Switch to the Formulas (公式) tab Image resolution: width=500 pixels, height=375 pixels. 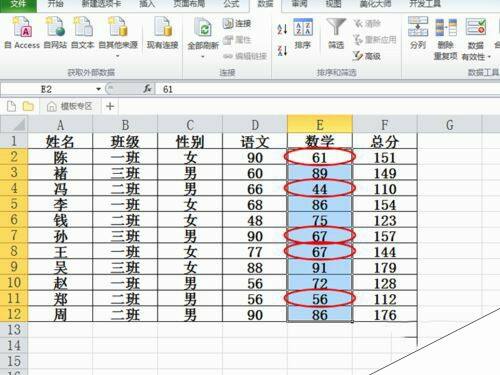tap(232, 4)
